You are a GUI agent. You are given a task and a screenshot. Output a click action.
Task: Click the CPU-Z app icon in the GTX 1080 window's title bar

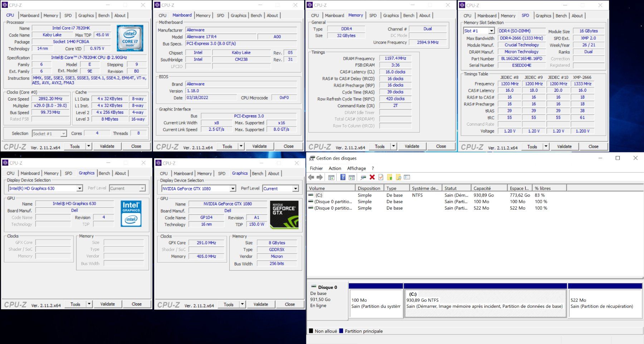(x=158, y=163)
